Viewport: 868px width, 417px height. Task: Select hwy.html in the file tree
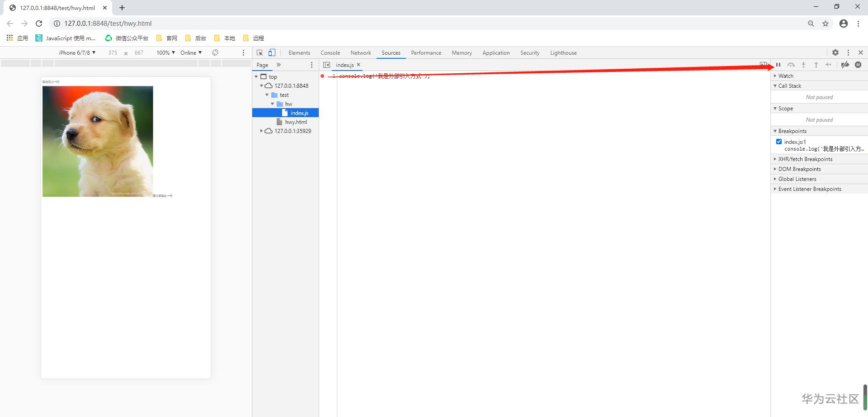coord(296,122)
